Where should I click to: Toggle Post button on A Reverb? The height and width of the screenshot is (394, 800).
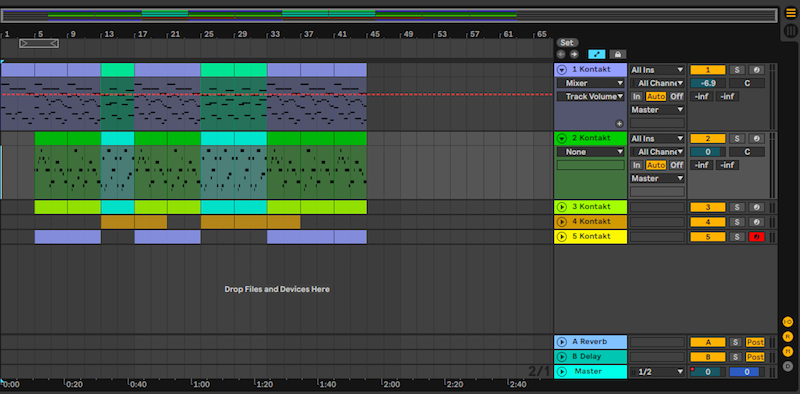[755, 342]
